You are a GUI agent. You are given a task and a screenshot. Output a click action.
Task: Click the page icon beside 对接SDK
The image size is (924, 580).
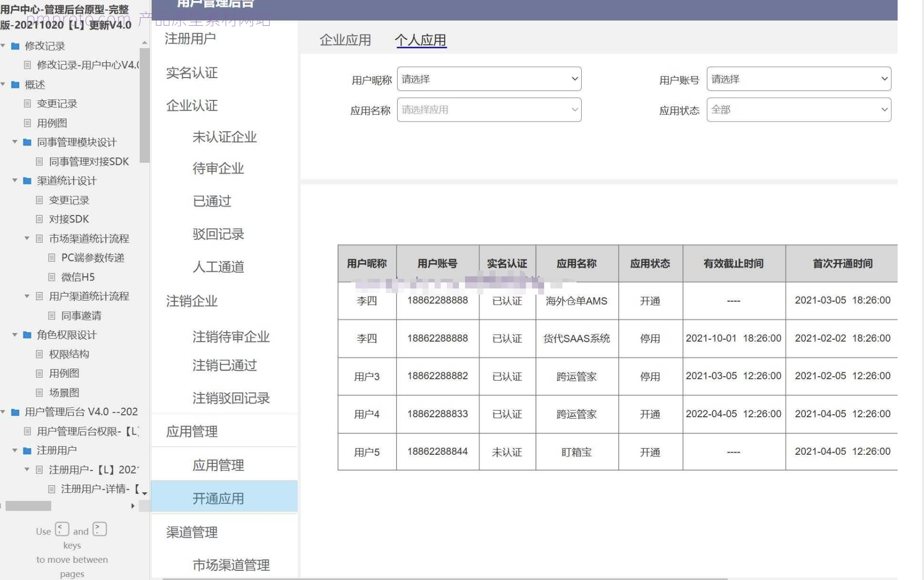point(40,220)
